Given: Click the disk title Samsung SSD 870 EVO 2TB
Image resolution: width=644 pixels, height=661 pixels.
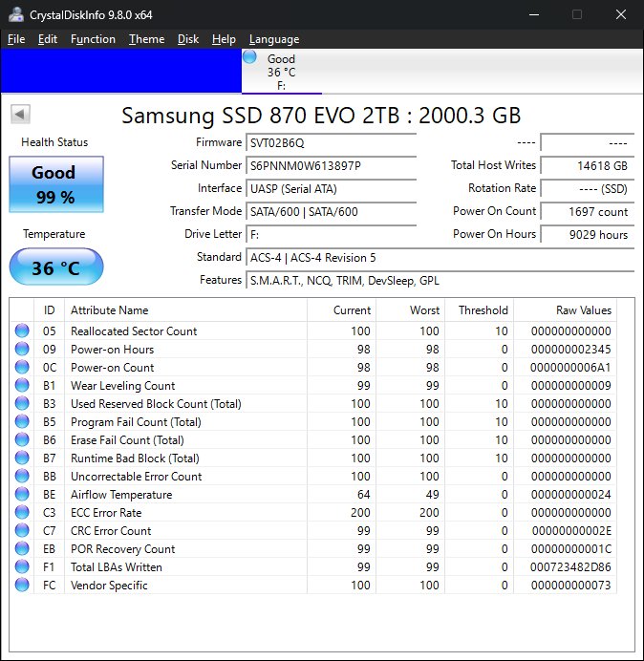Looking at the screenshot, I should 321,115.
